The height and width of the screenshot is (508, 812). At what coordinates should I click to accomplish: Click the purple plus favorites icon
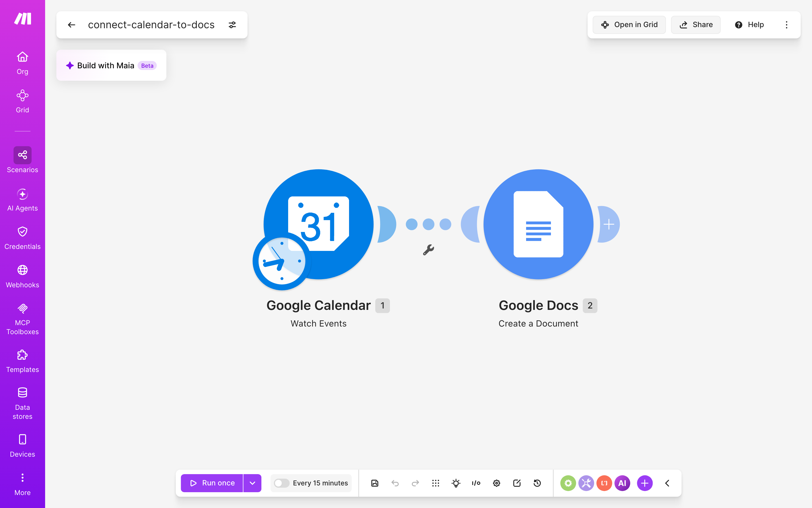click(645, 483)
